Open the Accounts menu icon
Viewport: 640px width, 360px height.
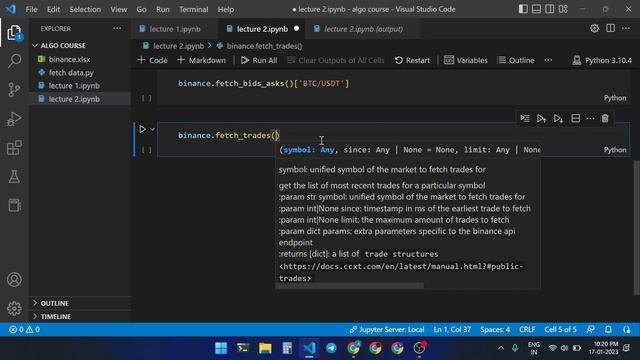[x=14, y=280]
